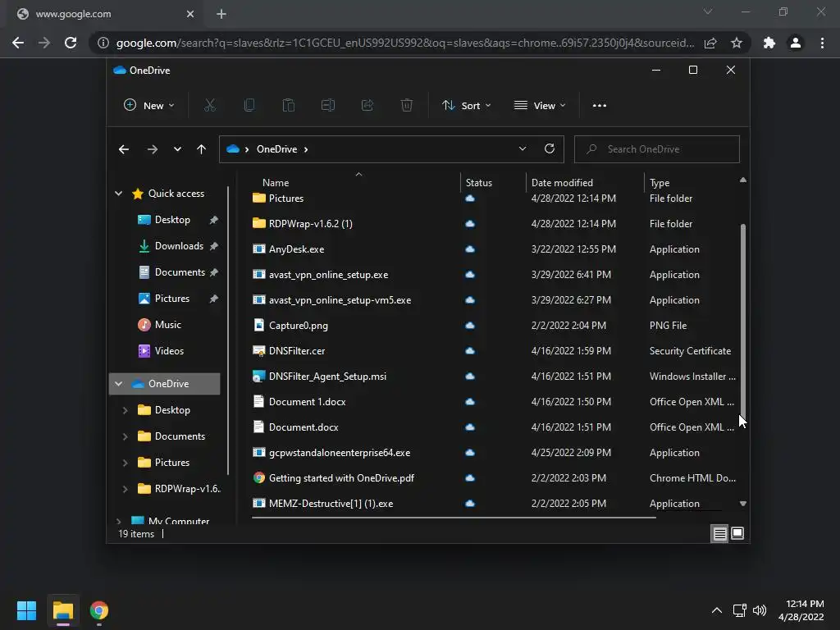The width and height of the screenshot is (840, 630).
Task: Open a new Chrome tab
Action: (x=221, y=14)
